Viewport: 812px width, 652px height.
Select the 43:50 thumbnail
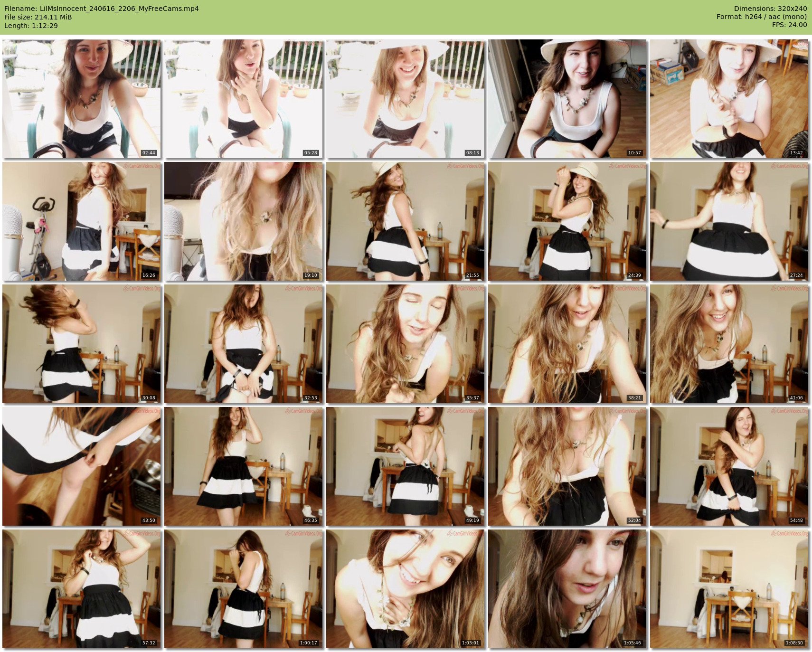pos(82,466)
